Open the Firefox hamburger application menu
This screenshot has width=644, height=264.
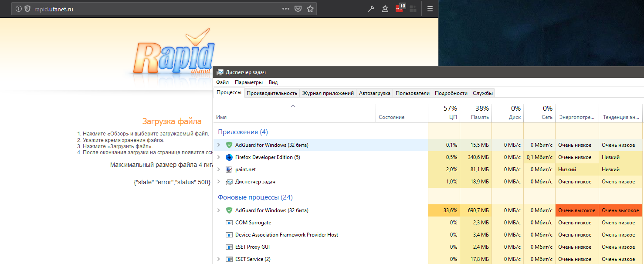[430, 8]
